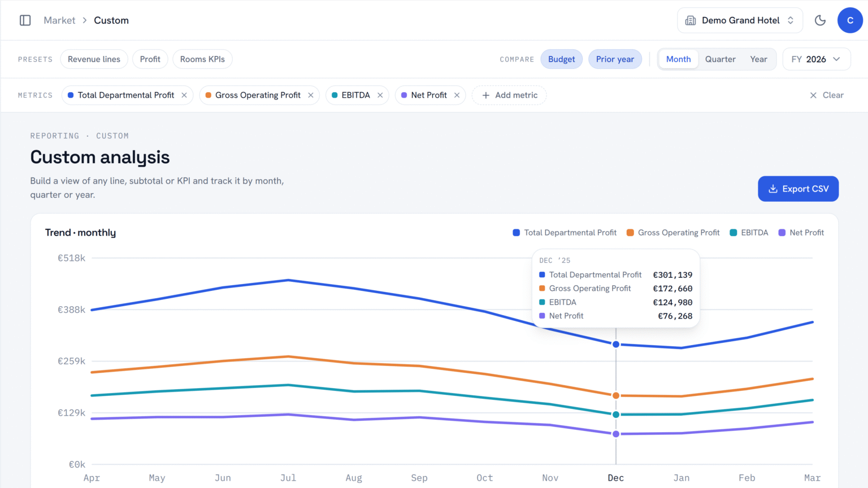Click the orange color dot on Gross Operating Profit chip
Viewport: 868px width, 488px height.
pyautogui.click(x=209, y=95)
